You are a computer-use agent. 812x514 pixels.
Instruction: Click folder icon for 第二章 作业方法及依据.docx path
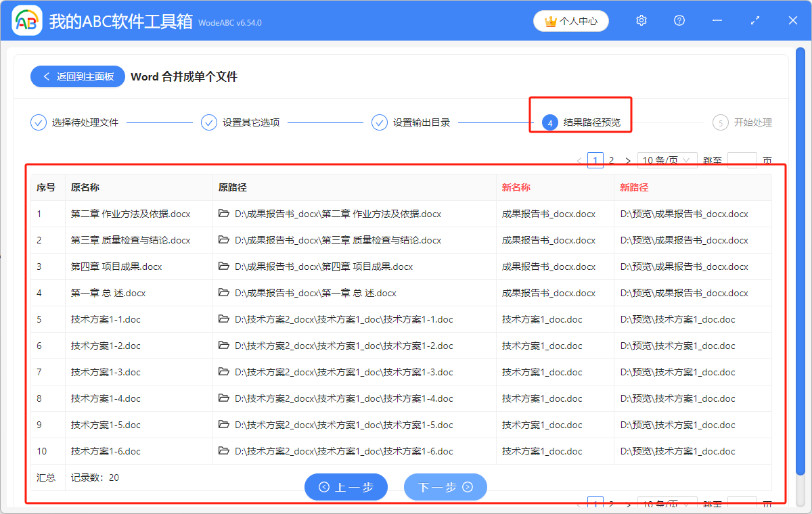224,214
